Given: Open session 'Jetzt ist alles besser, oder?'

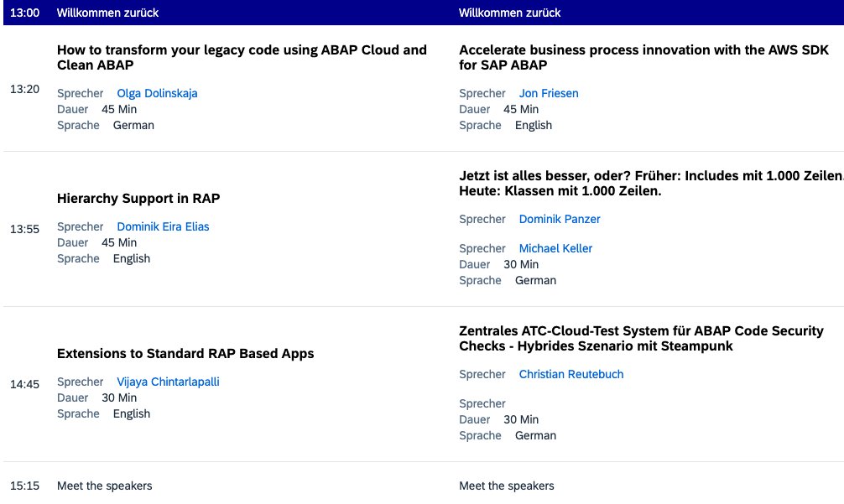Looking at the screenshot, I should (651, 184).
